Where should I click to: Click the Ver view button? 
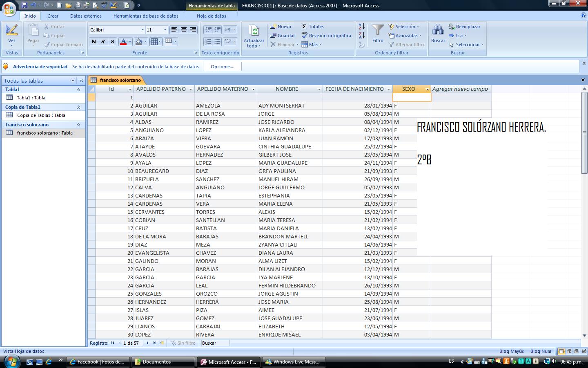[x=11, y=35]
